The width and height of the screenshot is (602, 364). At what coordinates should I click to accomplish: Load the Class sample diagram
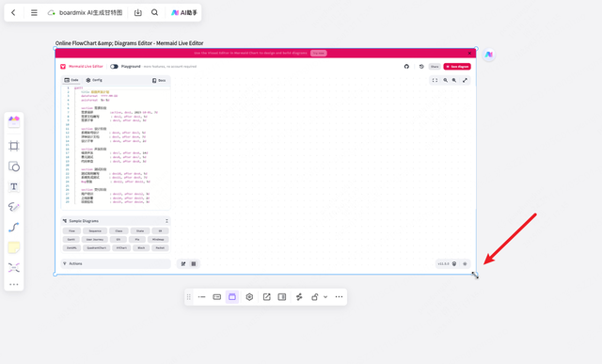coord(119,230)
